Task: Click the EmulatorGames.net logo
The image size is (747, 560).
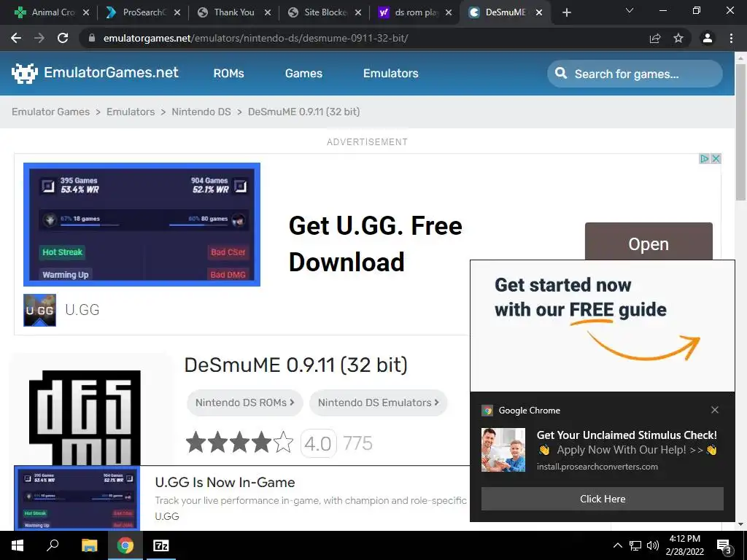Action: click(95, 73)
